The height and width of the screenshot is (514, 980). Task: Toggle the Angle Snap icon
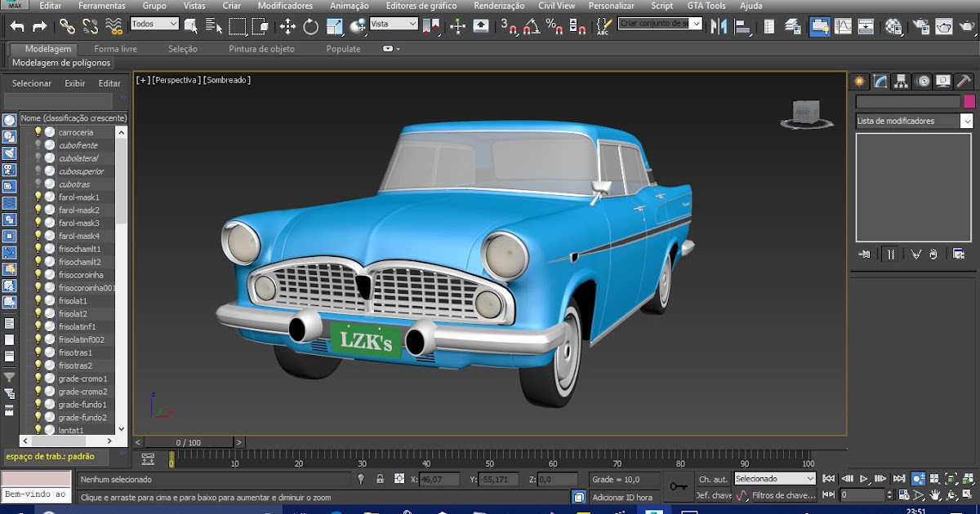[532, 27]
